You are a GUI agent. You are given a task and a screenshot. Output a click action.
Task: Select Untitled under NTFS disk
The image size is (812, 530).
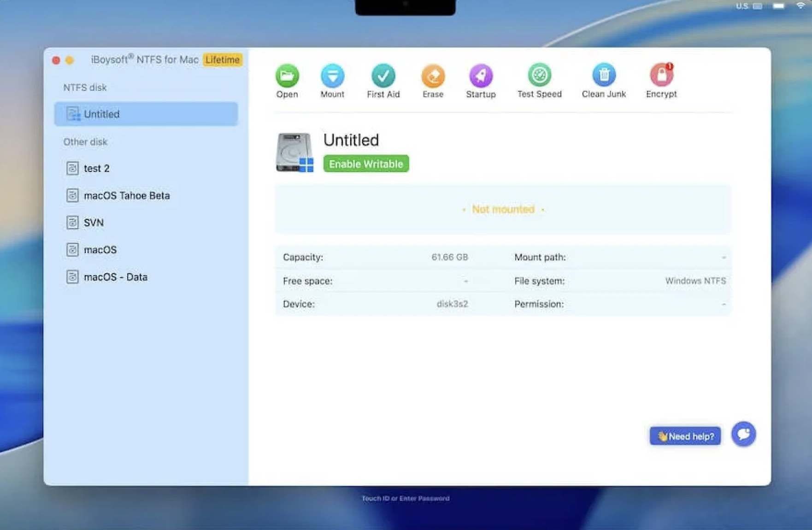pos(146,114)
